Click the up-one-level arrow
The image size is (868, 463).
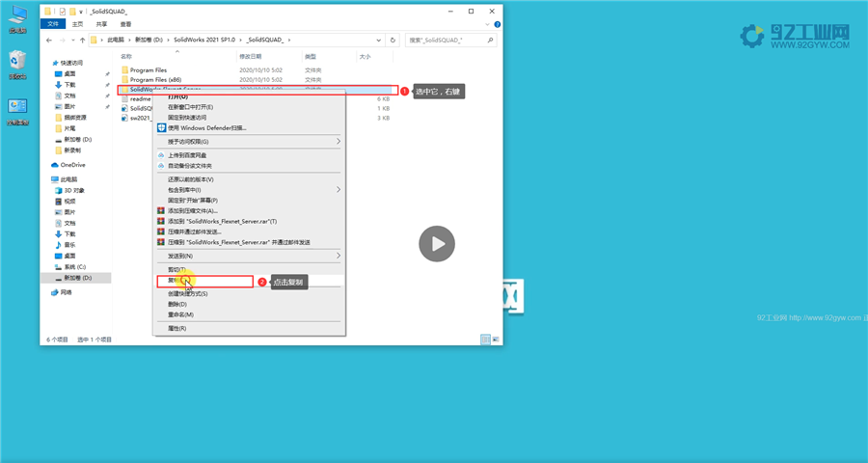(83, 40)
